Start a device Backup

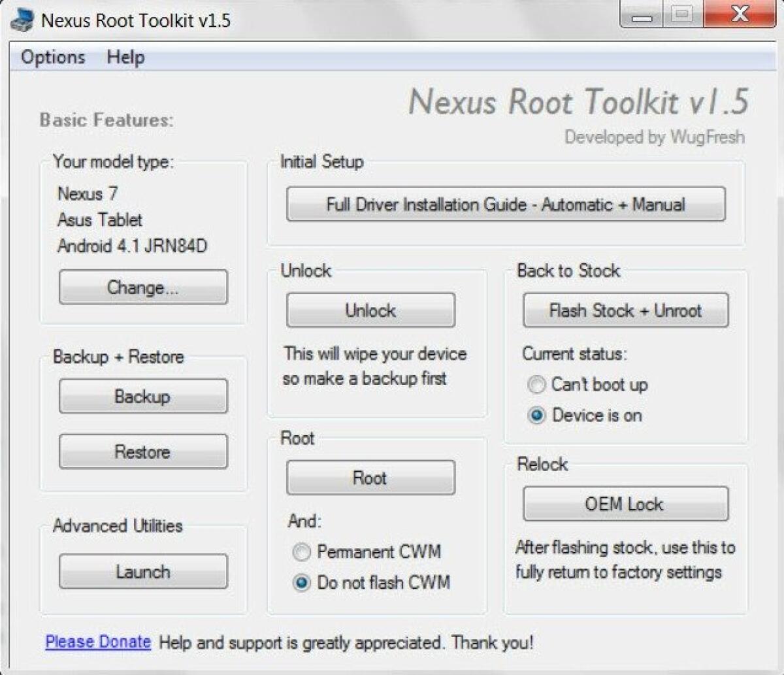pos(142,396)
